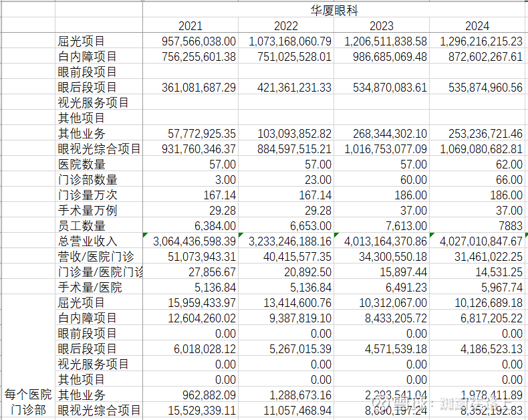The image size is (528, 420).
Task: Select employee count cell 6,384.00
Action: (x=190, y=225)
